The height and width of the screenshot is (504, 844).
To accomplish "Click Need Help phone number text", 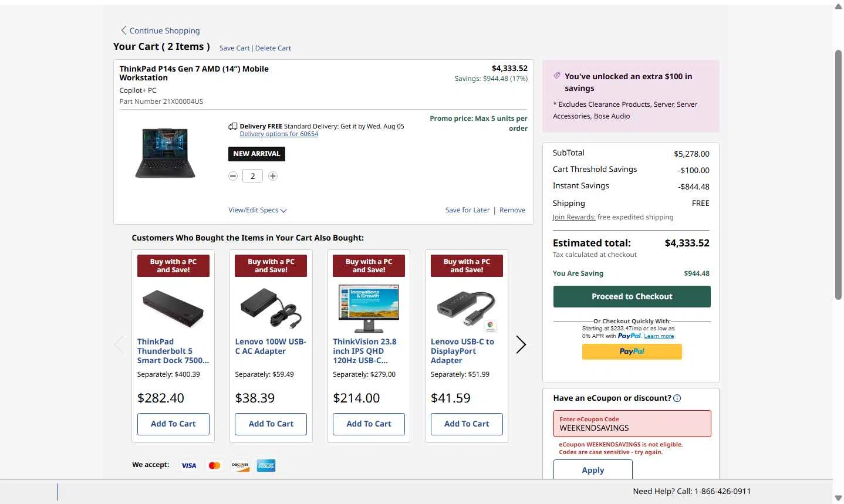I will point(691,491).
